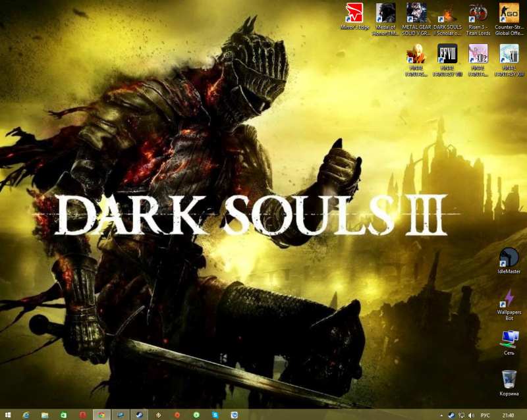This screenshot has width=527, height=420.
Task: Switch to the Google Chrome taskbar window
Action: pos(101,415)
